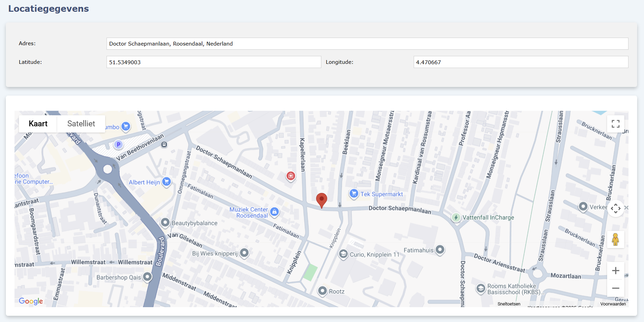Click the Barbershop Qais label
The width and height of the screenshot is (644, 322).
pyautogui.click(x=119, y=277)
